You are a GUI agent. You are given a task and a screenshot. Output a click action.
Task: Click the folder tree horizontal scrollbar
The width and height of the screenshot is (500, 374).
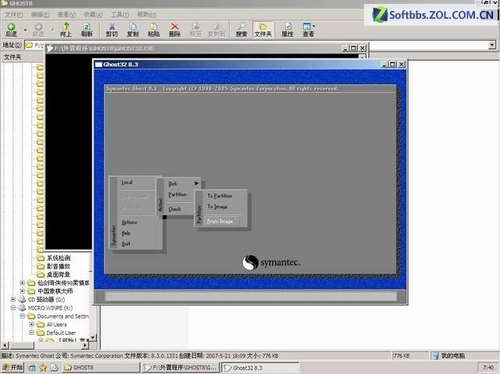point(46,345)
